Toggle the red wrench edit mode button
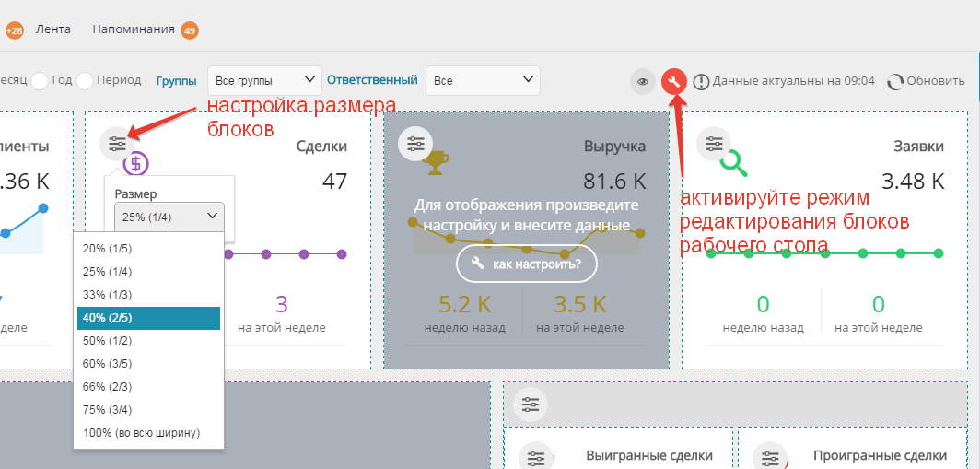Image resolution: width=980 pixels, height=469 pixels. point(674,81)
